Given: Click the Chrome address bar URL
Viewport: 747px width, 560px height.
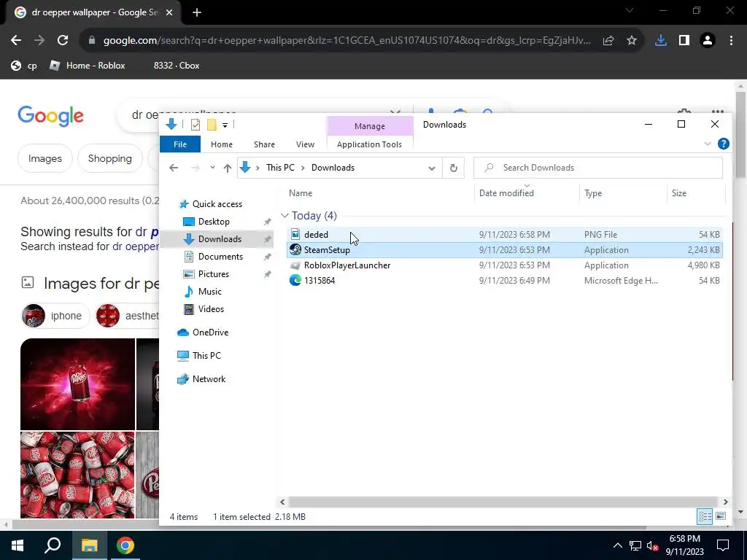Looking at the screenshot, I should [x=347, y=41].
